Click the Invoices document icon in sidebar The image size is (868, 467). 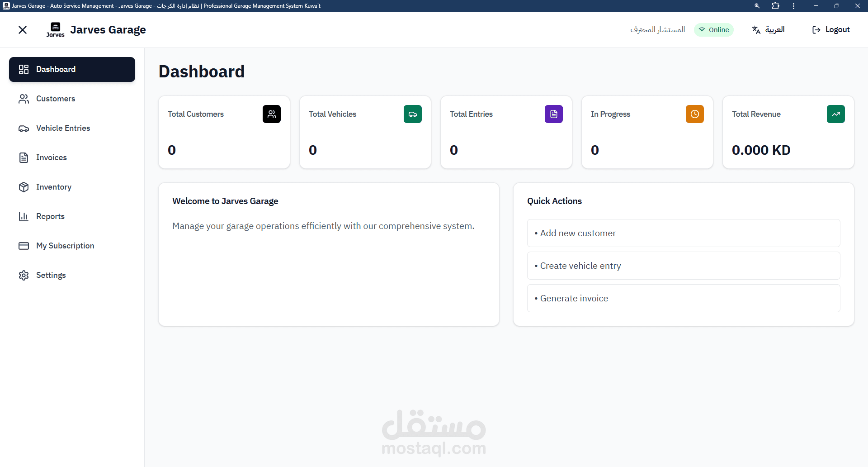pos(24,157)
